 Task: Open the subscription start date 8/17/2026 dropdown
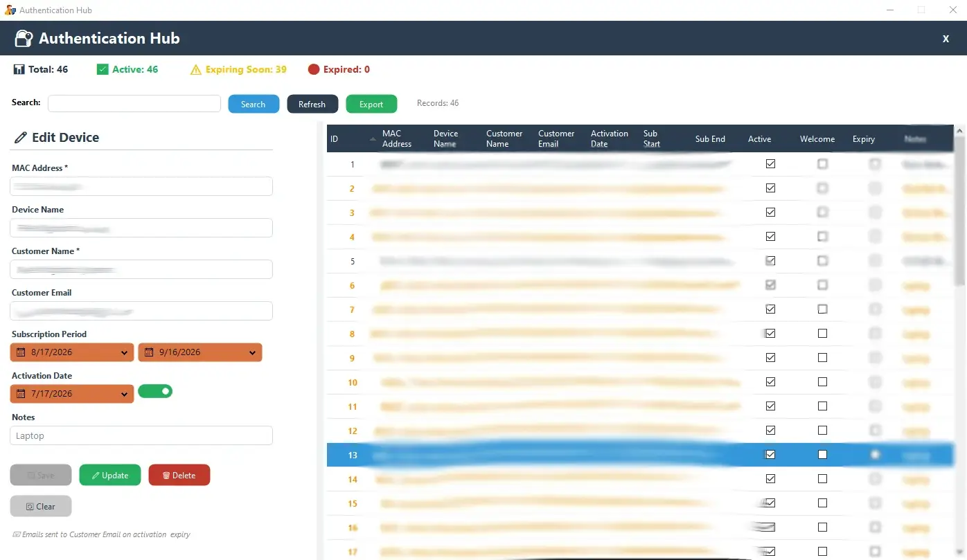125,352
